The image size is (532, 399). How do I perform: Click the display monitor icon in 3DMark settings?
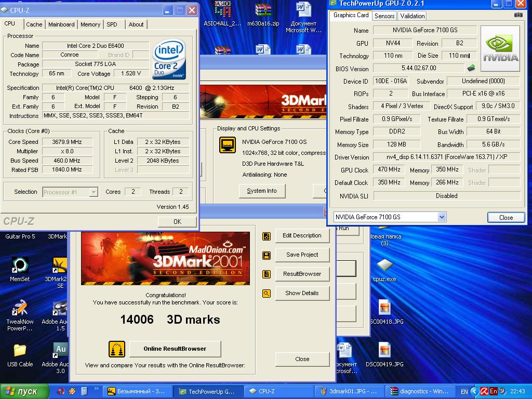tap(228, 145)
